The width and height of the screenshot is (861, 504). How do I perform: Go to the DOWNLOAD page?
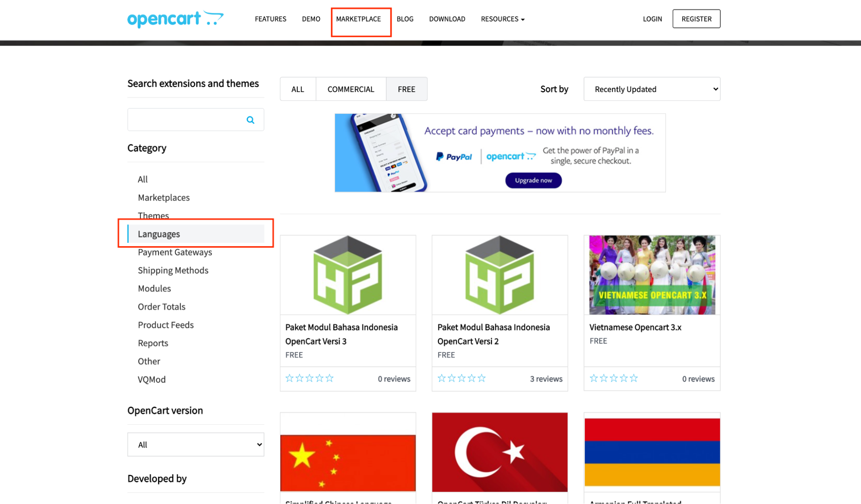point(447,19)
